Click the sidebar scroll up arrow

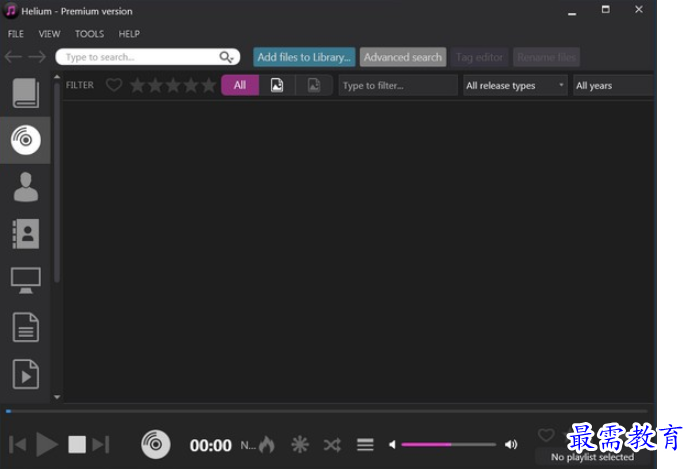(57, 77)
